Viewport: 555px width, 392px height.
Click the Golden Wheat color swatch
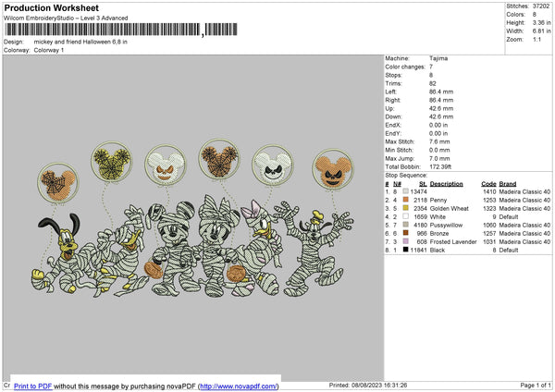tap(406, 208)
